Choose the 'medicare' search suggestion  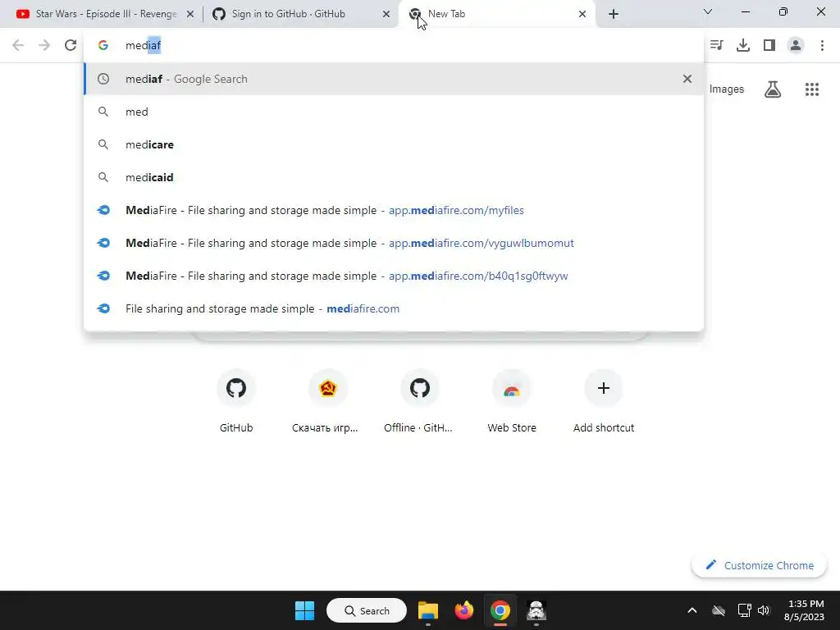(394, 144)
